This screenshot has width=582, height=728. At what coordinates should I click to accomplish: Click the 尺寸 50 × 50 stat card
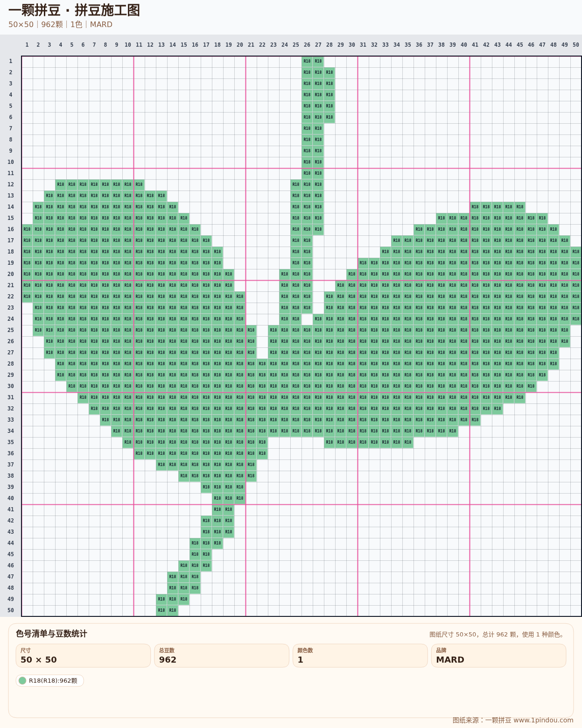click(x=83, y=656)
